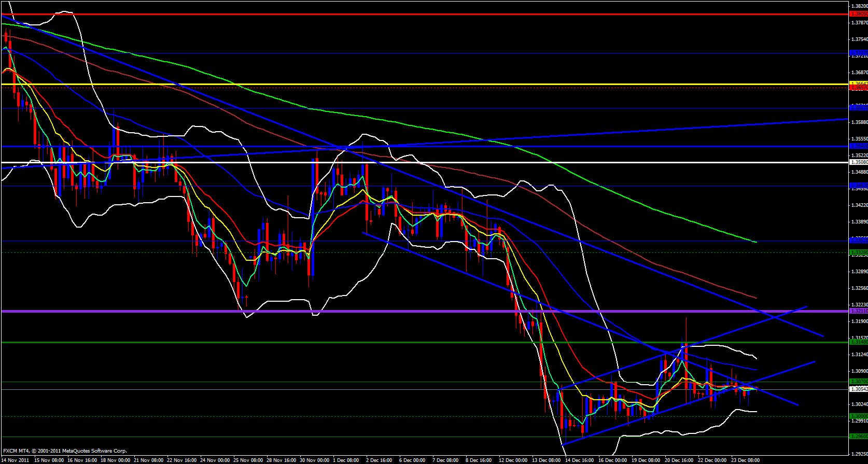Select the green 1.31480 level tag
Viewport: 868px width, 464px height.
[x=858, y=342]
